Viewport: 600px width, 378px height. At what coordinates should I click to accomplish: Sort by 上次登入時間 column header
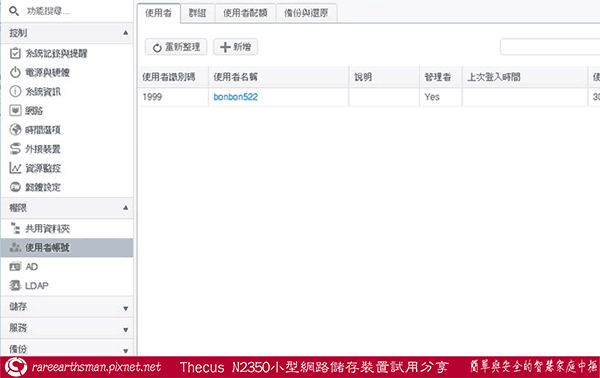click(x=525, y=77)
